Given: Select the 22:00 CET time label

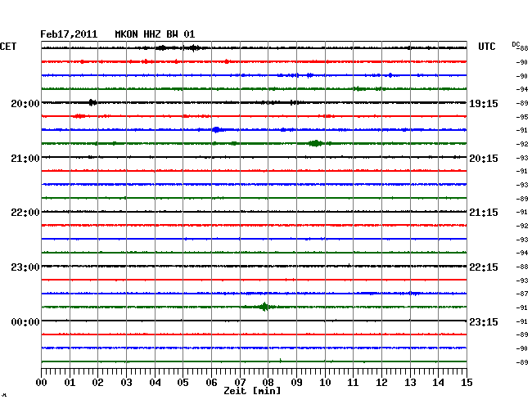Looking at the screenshot, I should pyautogui.click(x=25, y=213).
